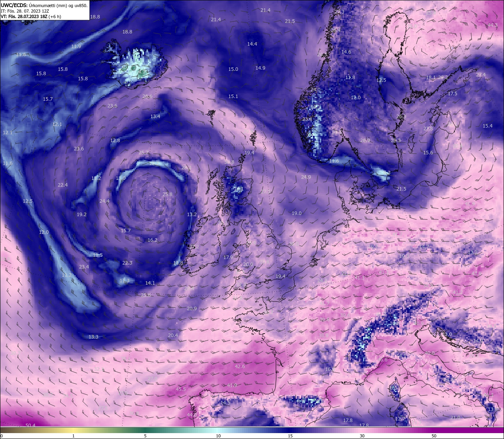Click the 10 tick on colour scale
This screenshot has height=439, width=504.
tap(218, 436)
